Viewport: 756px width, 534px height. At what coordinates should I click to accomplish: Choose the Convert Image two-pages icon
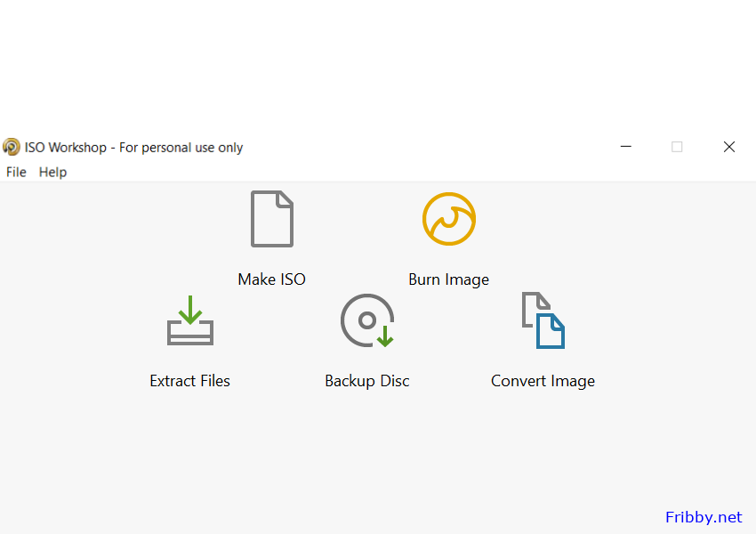click(543, 320)
